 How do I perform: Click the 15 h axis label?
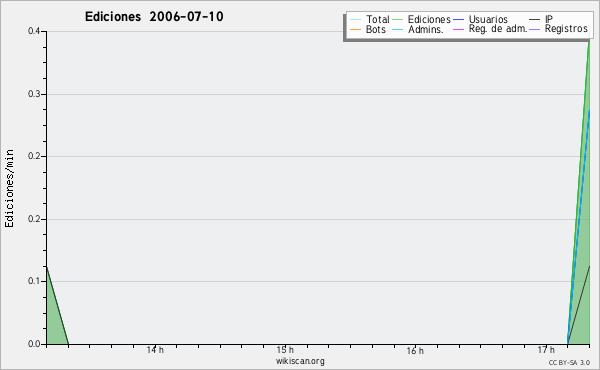[x=285, y=350]
